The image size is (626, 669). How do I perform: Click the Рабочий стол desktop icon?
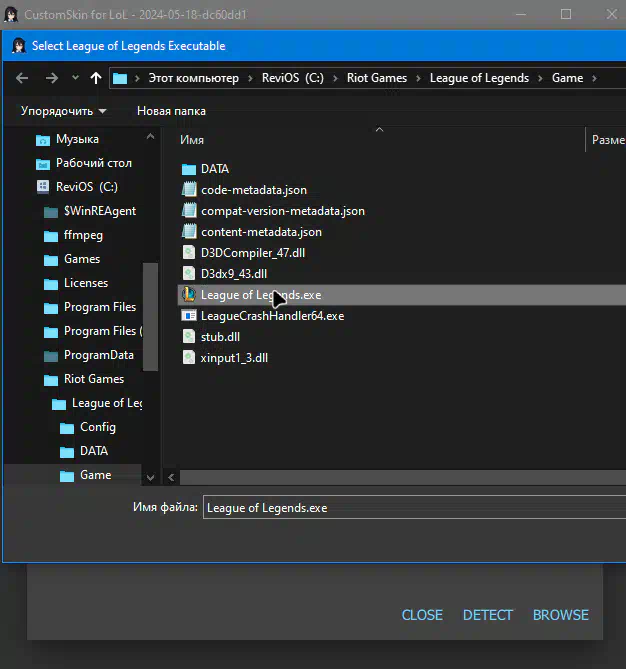click(x=43, y=163)
